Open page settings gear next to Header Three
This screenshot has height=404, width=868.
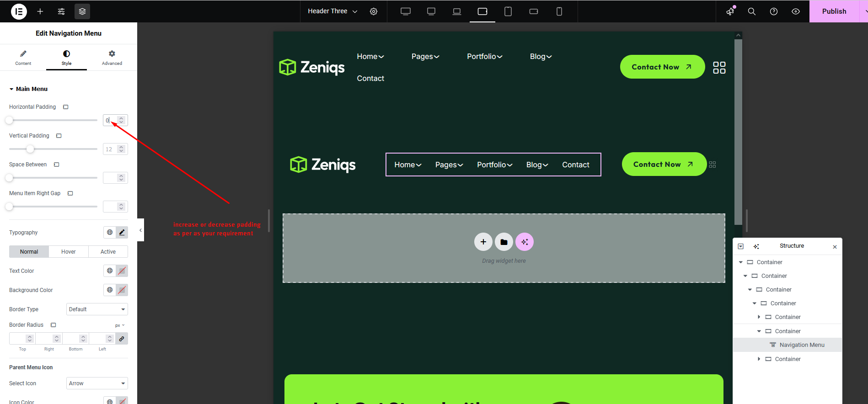pos(374,11)
